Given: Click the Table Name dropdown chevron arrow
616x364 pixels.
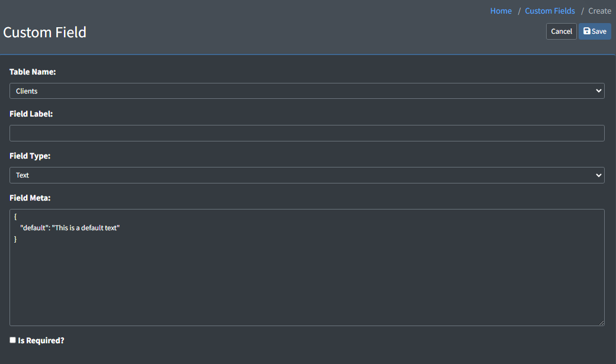Looking at the screenshot, I should coord(598,91).
